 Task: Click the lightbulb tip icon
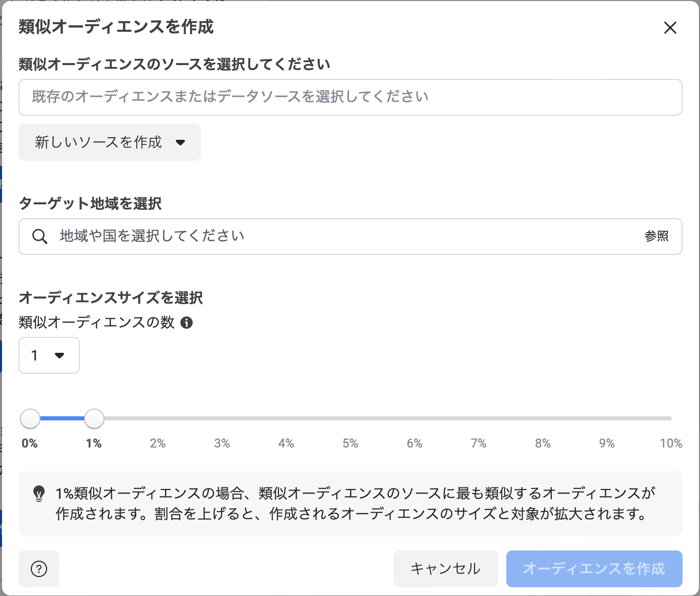39,493
